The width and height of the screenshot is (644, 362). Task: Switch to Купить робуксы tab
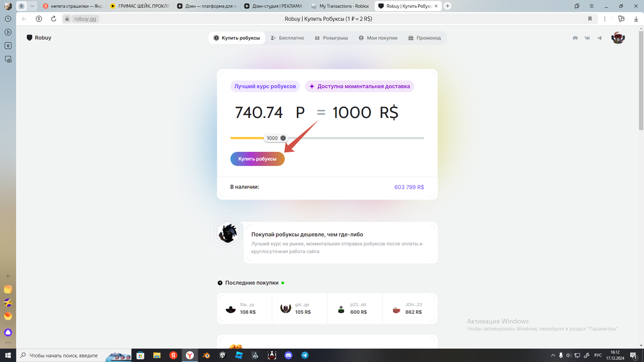tap(237, 38)
